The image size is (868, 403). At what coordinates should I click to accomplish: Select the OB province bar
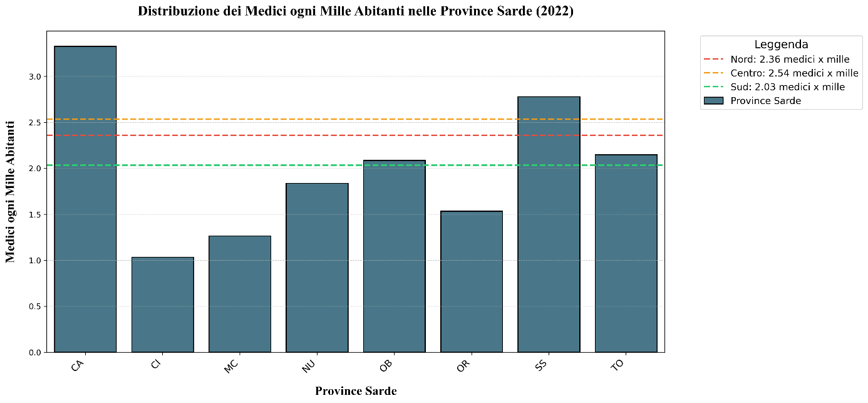coord(395,256)
